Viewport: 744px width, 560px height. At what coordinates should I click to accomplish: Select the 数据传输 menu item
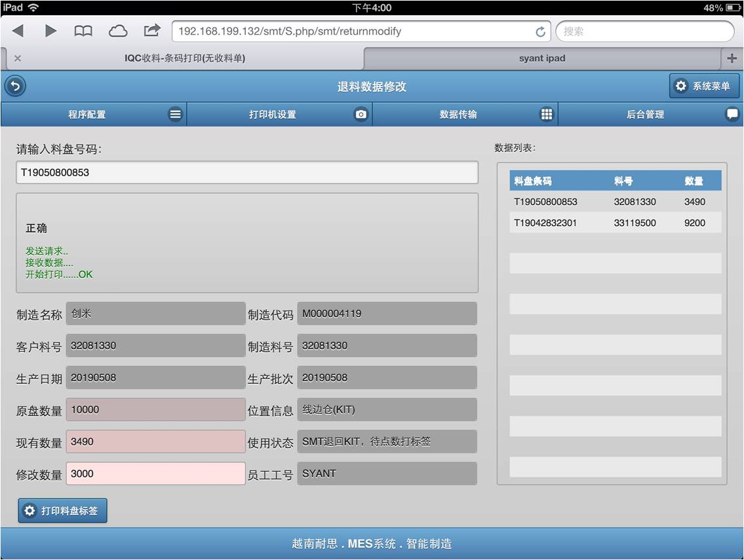[x=465, y=115]
